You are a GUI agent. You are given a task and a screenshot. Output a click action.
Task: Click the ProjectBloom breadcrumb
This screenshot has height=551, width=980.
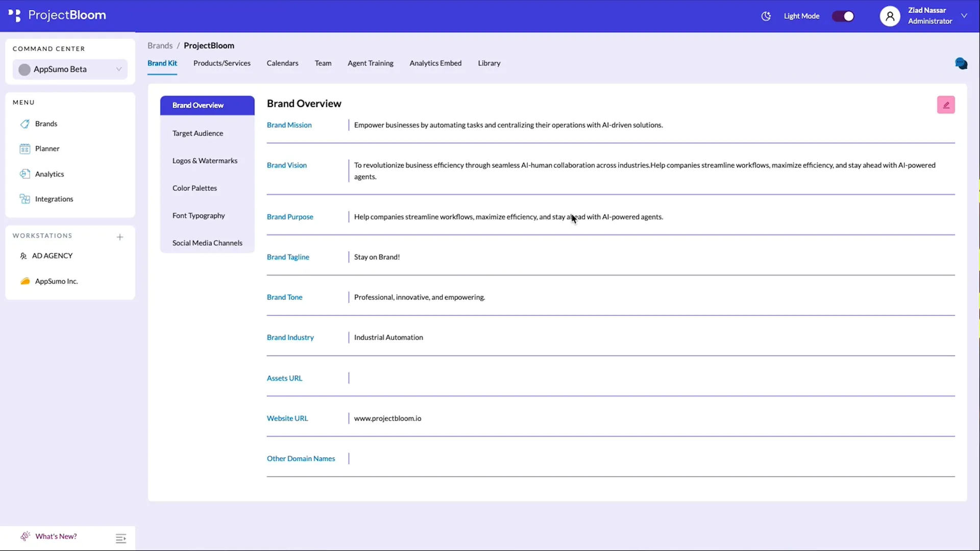pos(209,45)
